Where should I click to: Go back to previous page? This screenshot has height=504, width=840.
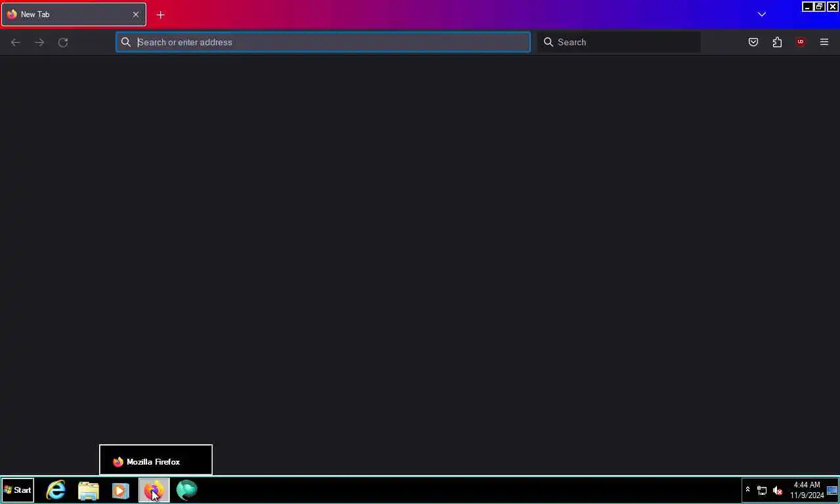tap(16, 42)
